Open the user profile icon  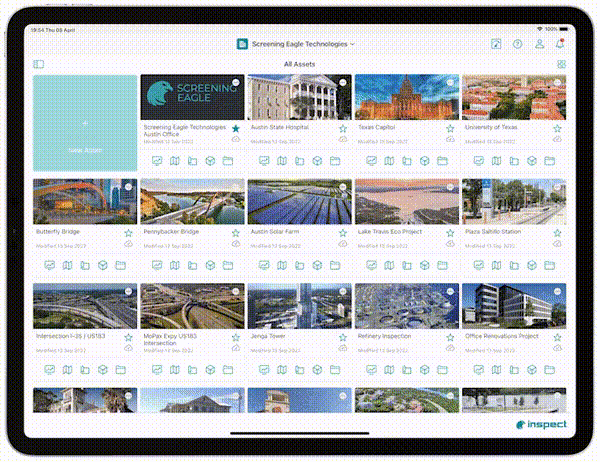[x=539, y=44]
